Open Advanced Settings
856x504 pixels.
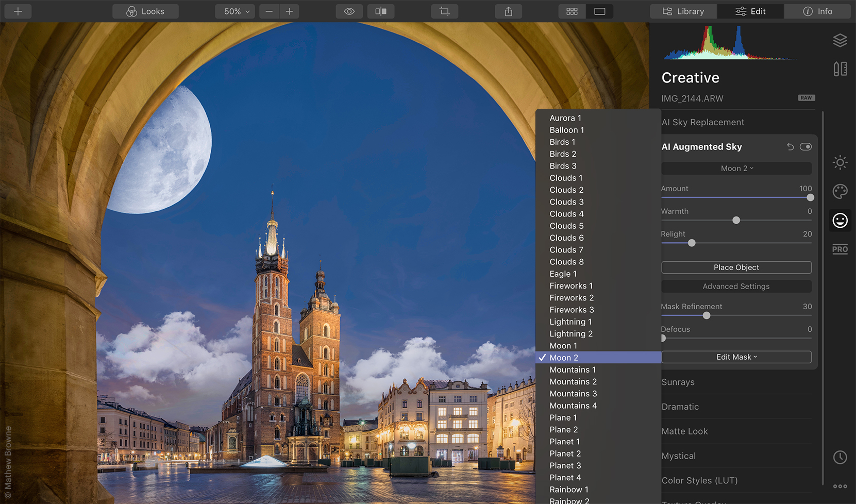[736, 286]
